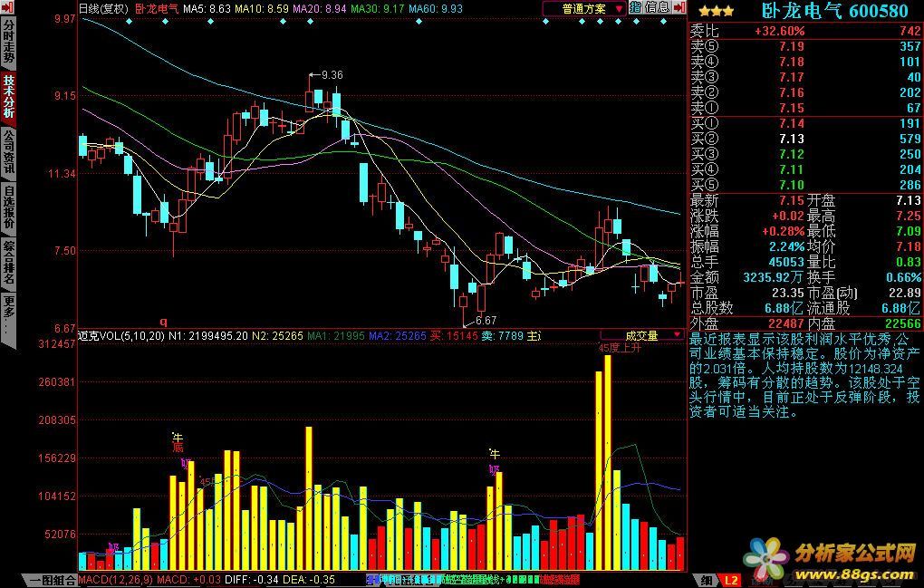Viewport: 924px width, 588px height.
Task: Click the 卖⑤ 7.19 order row
Action: click(x=805, y=46)
